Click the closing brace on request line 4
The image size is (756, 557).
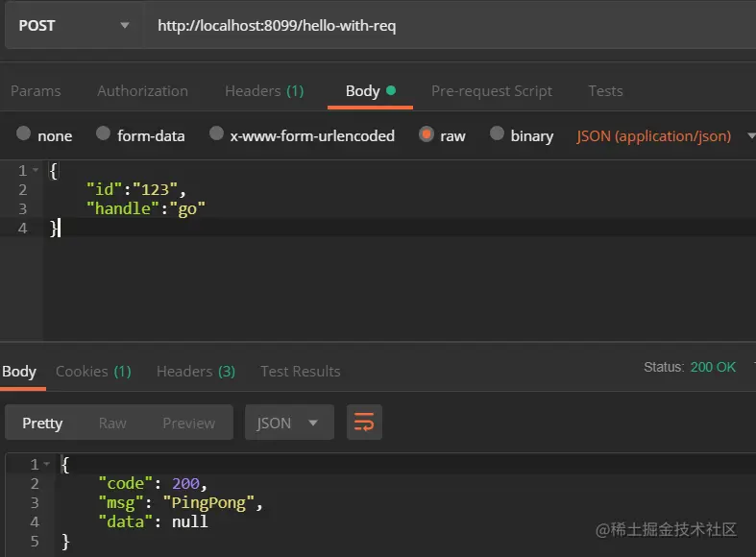[x=54, y=228]
